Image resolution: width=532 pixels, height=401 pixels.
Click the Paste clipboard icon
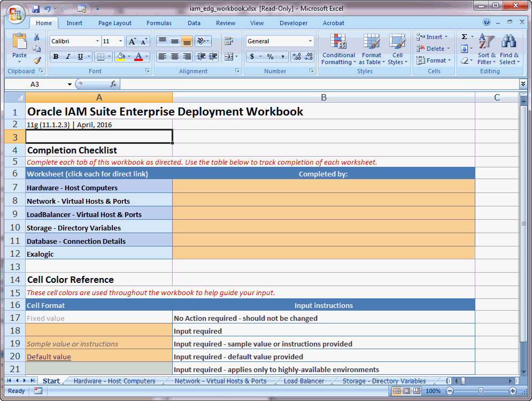tap(19, 41)
